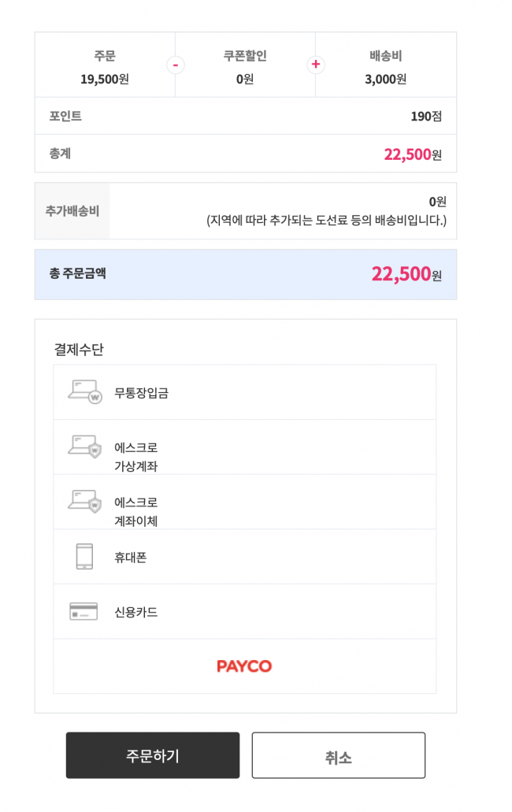The height and width of the screenshot is (812, 512).
Task: Choose 휴대폰 payment method
Action: (245, 557)
